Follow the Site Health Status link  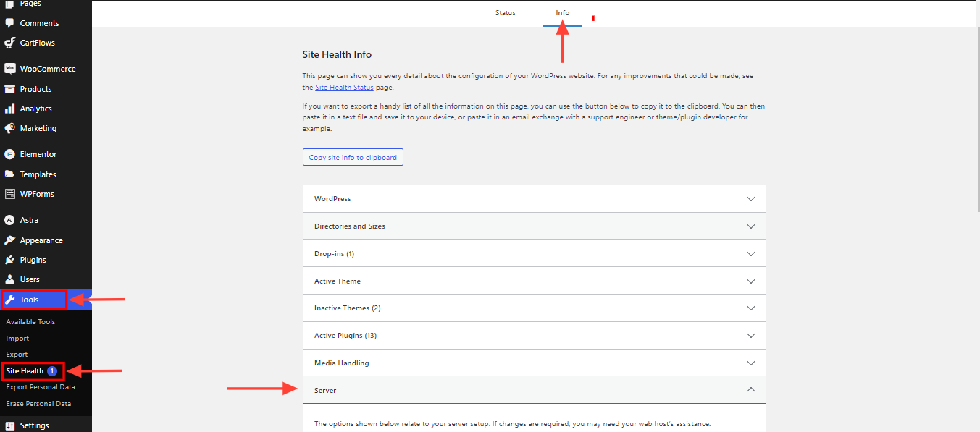coord(345,88)
